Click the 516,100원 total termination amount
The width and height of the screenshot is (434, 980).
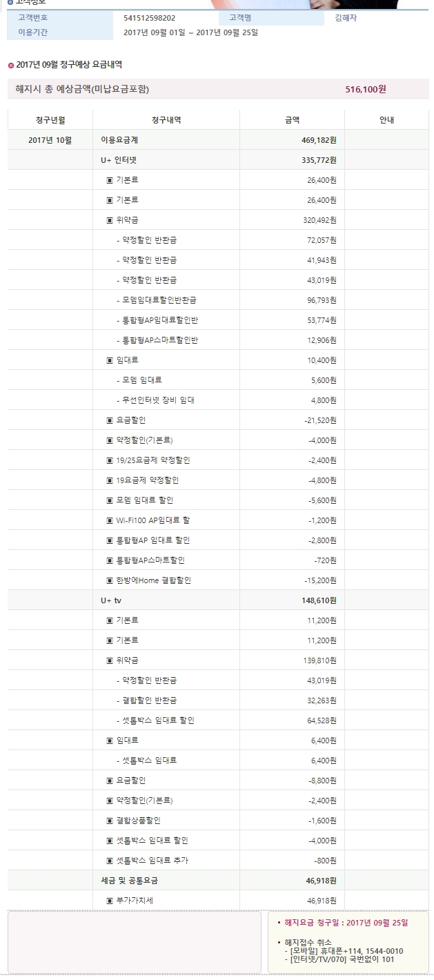click(366, 89)
